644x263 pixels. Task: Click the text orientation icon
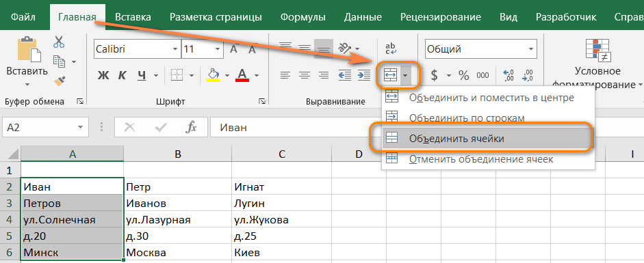click(344, 48)
